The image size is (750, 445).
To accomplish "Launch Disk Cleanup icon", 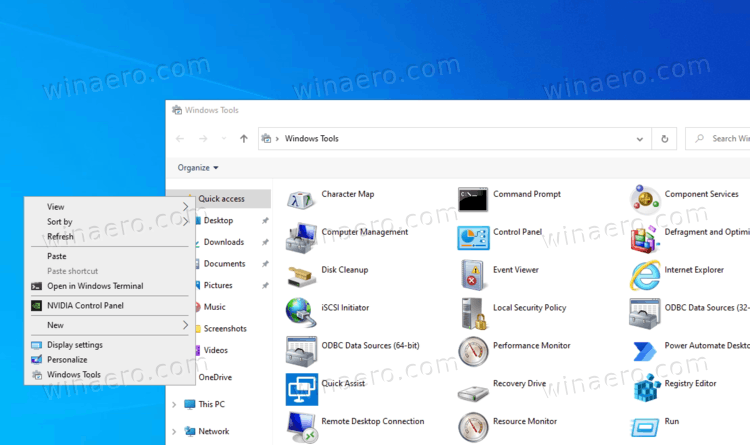I will pos(301,276).
